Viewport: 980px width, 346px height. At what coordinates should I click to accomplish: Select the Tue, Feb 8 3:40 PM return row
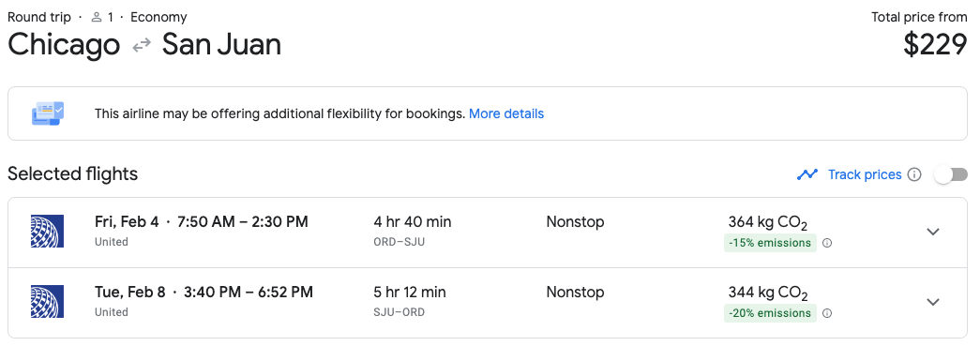[488, 303]
